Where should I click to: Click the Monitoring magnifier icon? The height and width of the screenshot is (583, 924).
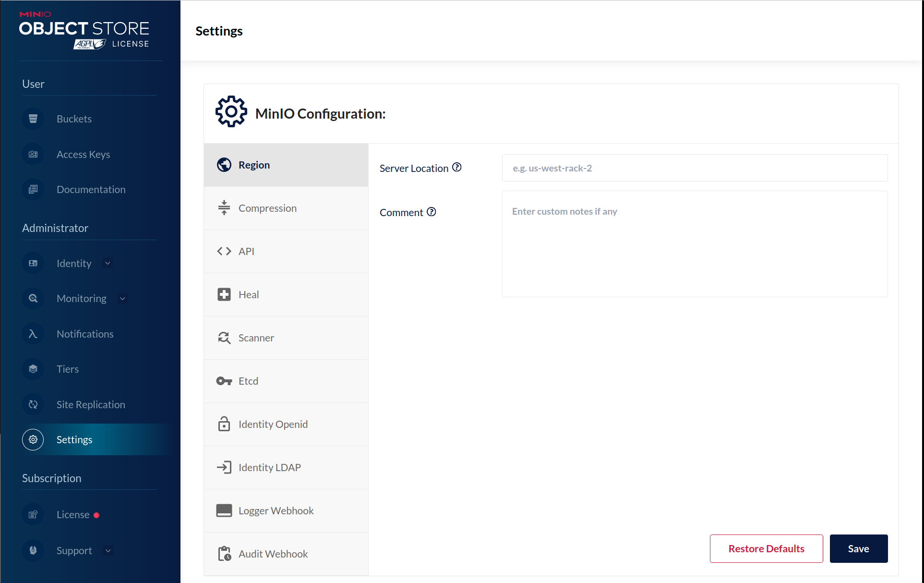coord(33,298)
